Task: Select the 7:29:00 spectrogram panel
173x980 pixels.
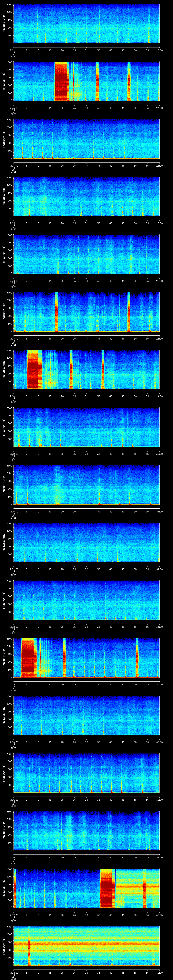Action: click(x=86, y=427)
